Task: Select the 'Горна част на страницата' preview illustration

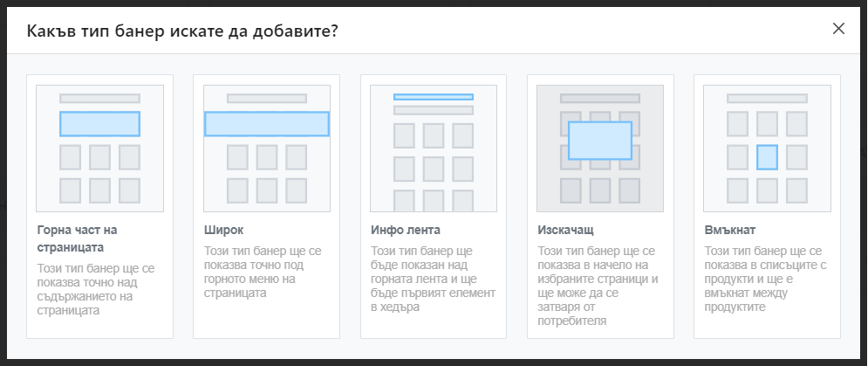Action: click(x=99, y=148)
